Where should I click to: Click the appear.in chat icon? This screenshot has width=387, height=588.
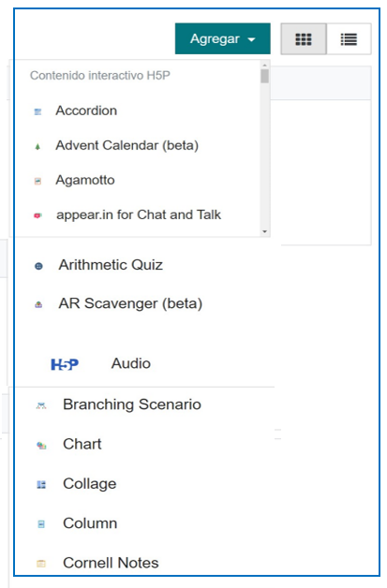point(37,215)
